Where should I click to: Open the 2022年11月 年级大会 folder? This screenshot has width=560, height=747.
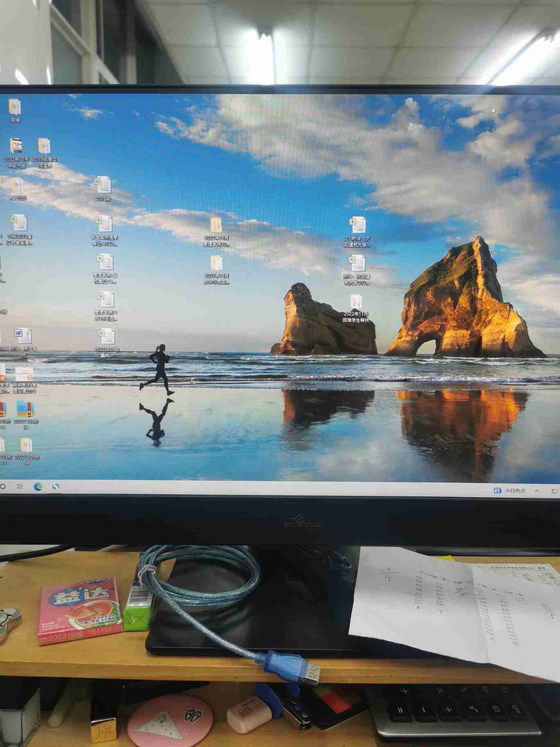coord(17,147)
